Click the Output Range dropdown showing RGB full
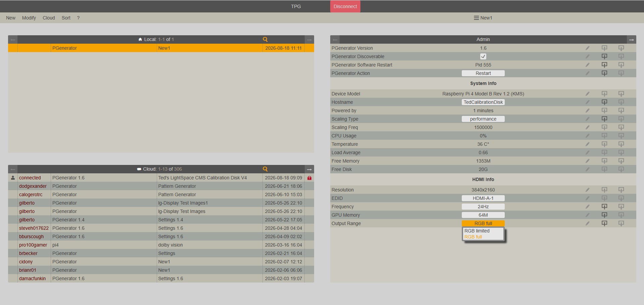The height and width of the screenshot is (305, 644). pyautogui.click(x=483, y=223)
